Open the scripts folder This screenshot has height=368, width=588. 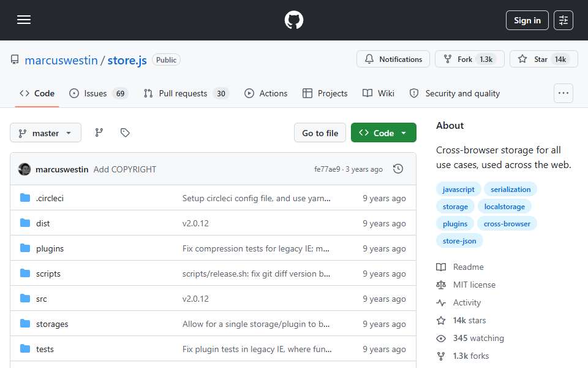click(48, 274)
